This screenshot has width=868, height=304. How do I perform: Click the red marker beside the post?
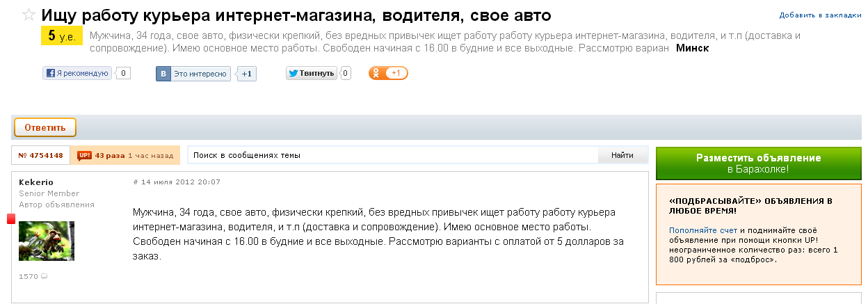pyautogui.click(x=11, y=219)
